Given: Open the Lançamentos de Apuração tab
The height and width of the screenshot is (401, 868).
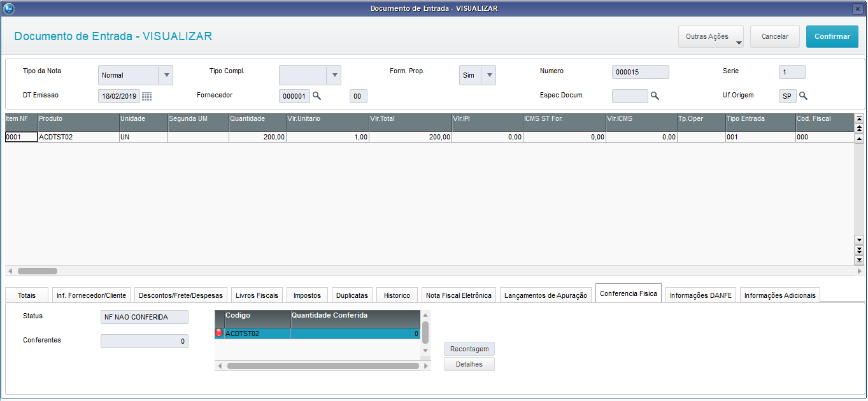Looking at the screenshot, I should click(546, 295).
